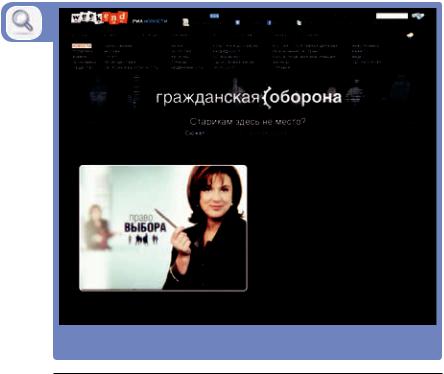Open the Право выбора video thumbnail
This screenshot has width=444, height=374.
[163, 228]
